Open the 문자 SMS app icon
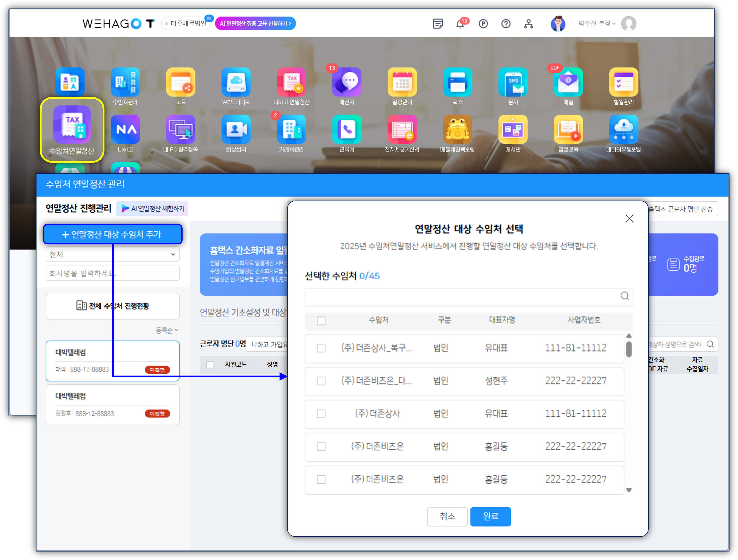The height and width of the screenshot is (560, 738). (513, 82)
